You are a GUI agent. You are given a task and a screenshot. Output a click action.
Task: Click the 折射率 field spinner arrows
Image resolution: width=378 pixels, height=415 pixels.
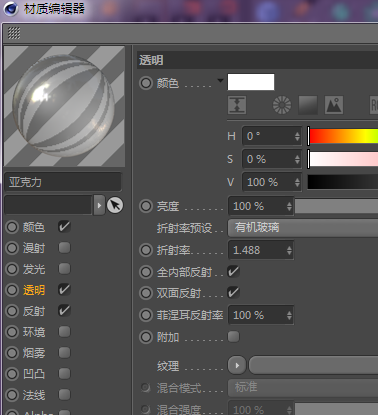289,250
